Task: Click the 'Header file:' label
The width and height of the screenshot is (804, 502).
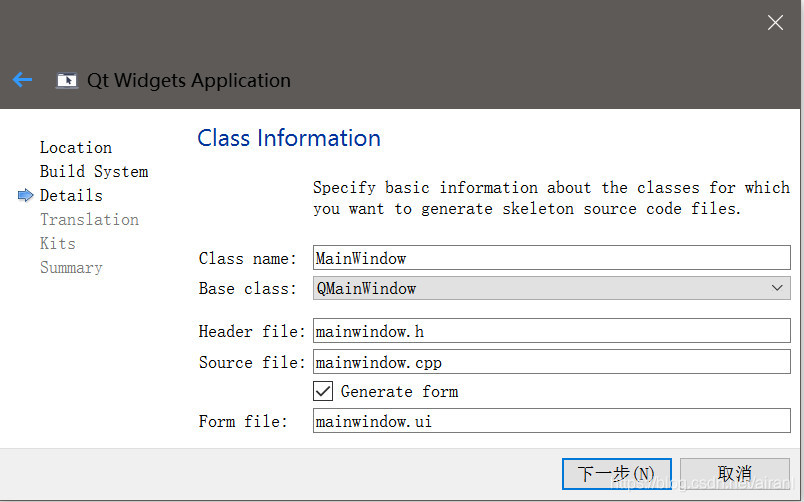Action: (x=252, y=331)
